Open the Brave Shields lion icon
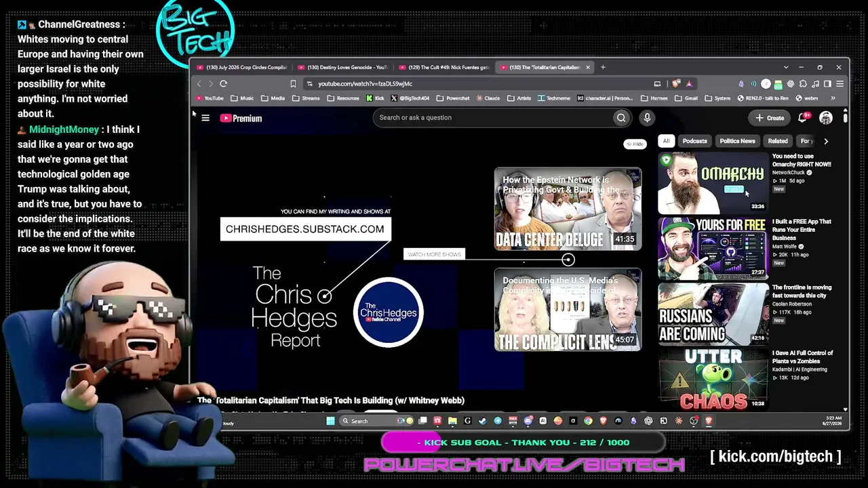 point(676,83)
